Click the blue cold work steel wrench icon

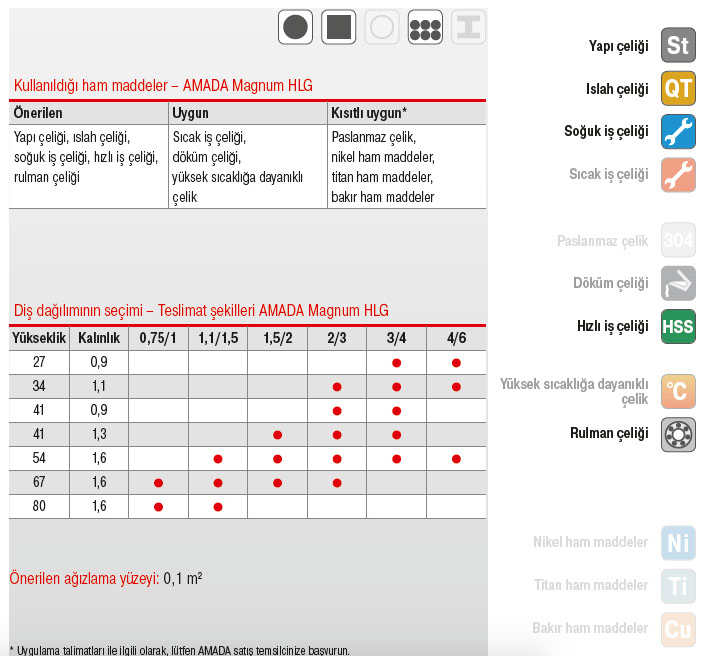click(678, 132)
